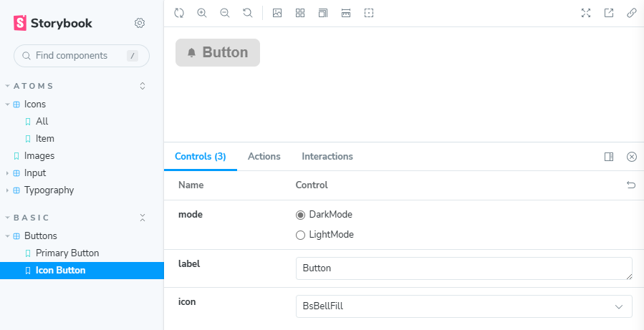The width and height of the screenshot is (644, 330).
Task: Select the DarkMode radio option
Action: tap(301, 215)
